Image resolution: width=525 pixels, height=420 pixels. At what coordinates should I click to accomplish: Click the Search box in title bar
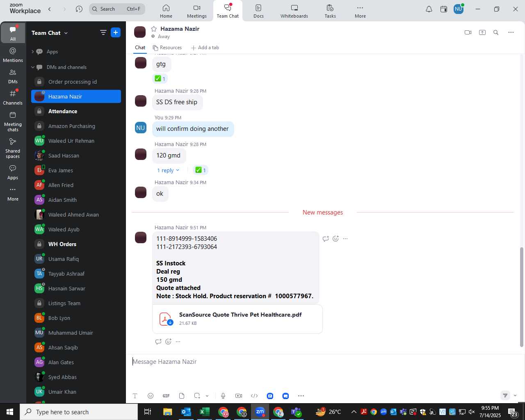pyautogui.click(x=117, y=9)
